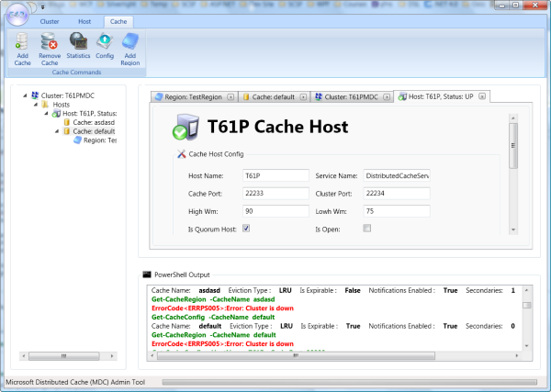Click the tree panel scroll right arrow
The height and width of the screenshot is (392, 551).
[112, 356]
